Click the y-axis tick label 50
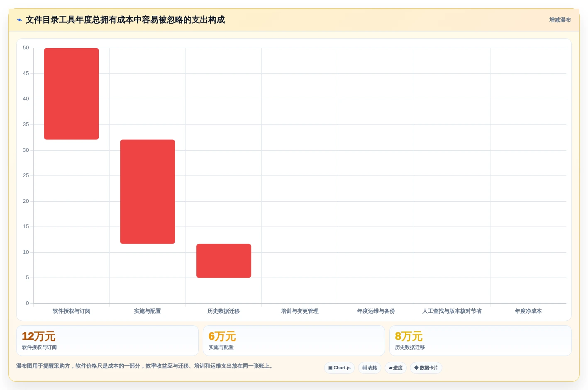Screen dimensions: 588x390 [26, 48]
